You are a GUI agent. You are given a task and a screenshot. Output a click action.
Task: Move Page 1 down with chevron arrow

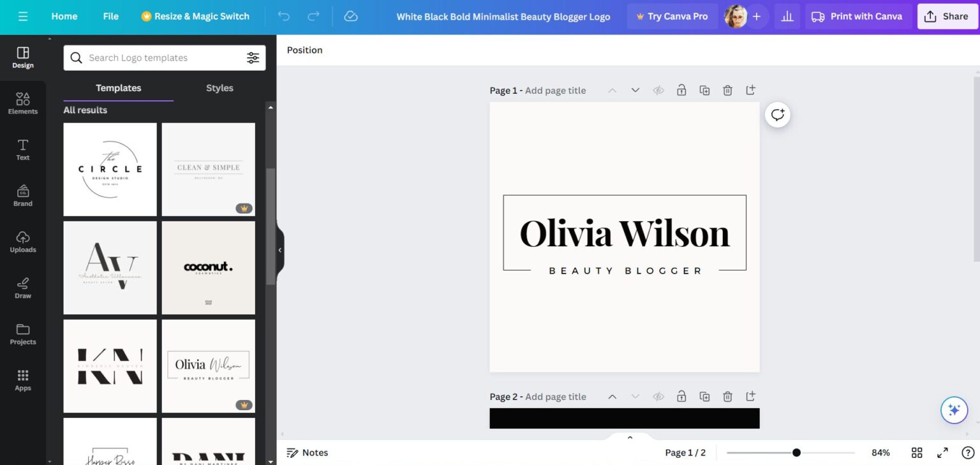point(635,91)
